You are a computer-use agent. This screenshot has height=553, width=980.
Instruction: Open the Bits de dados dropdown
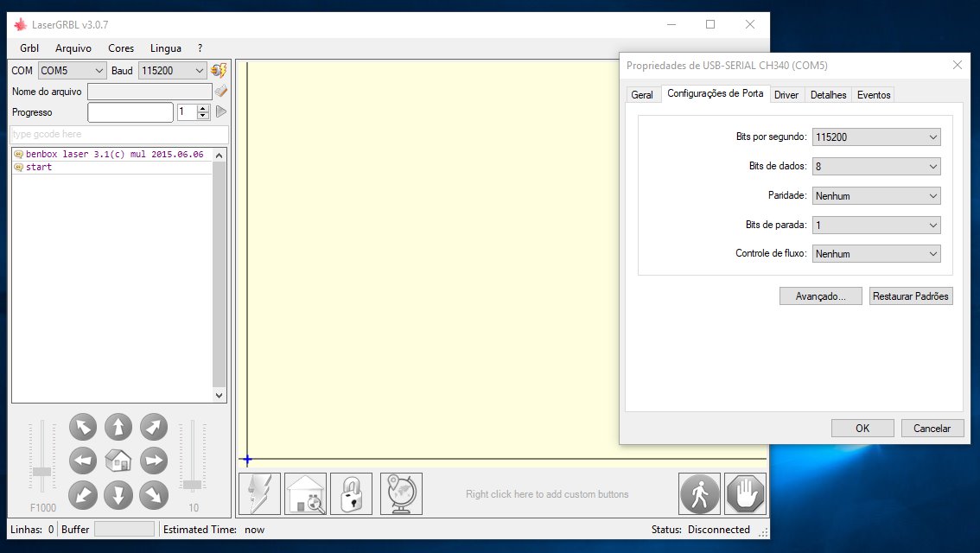(876, 166)
